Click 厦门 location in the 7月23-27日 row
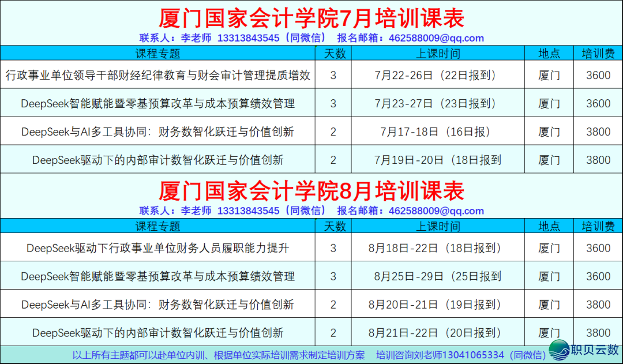 549,103
